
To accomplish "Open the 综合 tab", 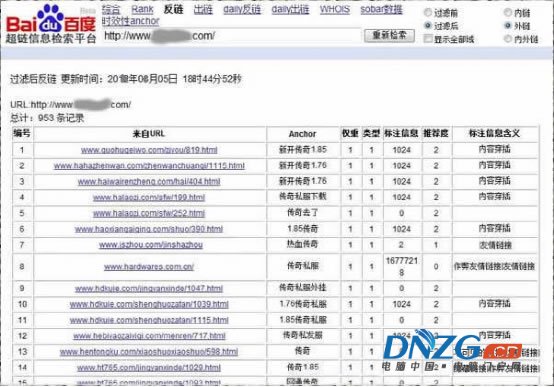I will (x=111, y=10).
